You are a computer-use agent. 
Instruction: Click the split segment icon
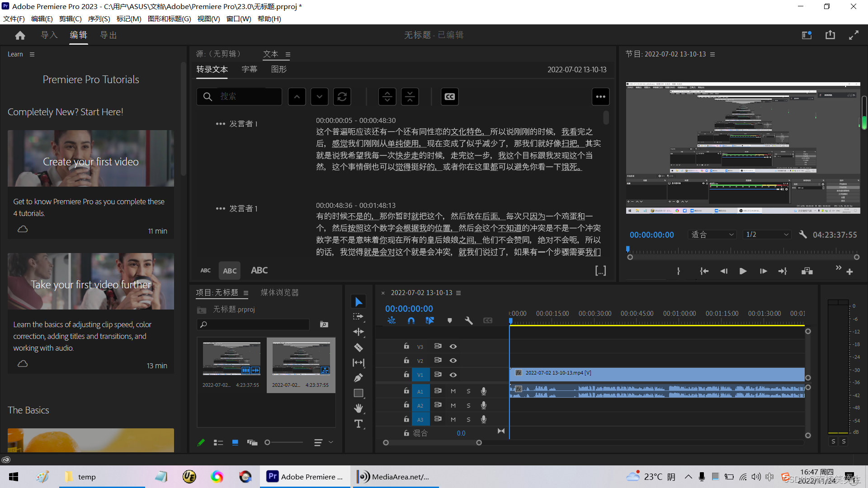click(x=387, y=97)
